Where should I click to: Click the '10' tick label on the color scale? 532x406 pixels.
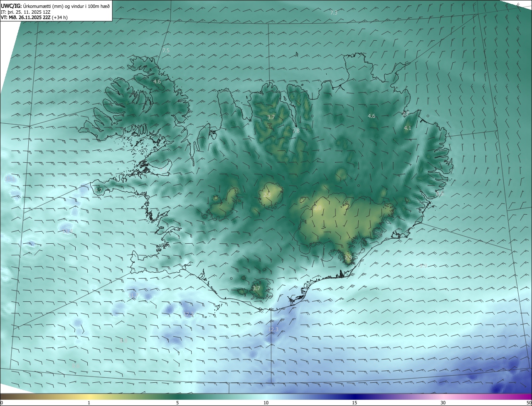pyautogui.click(x=266, y=403)
